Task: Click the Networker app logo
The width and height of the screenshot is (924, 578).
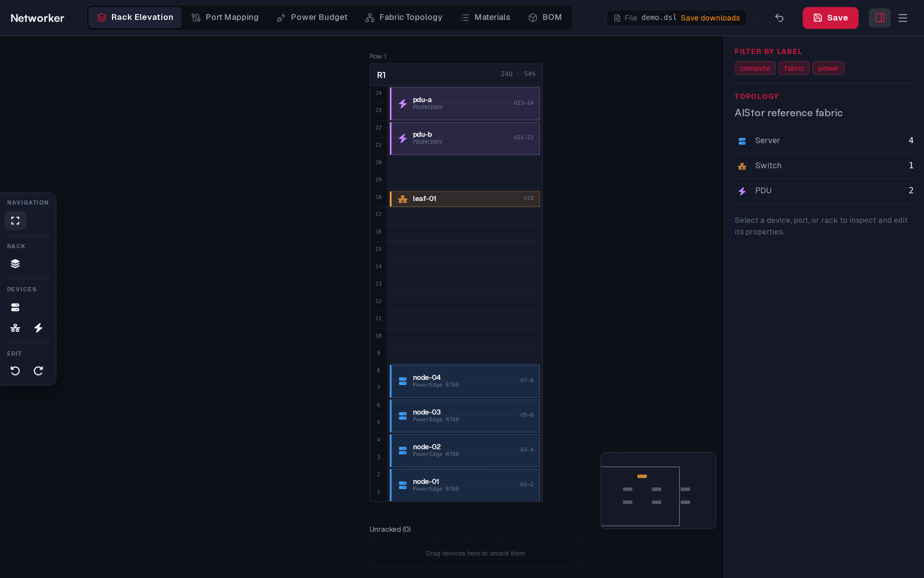Action: (x=38, y=18)
